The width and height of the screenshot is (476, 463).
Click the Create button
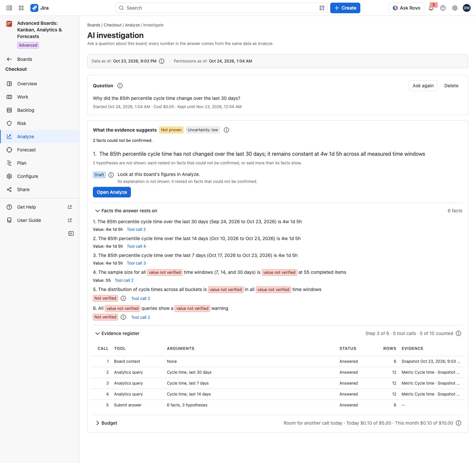(345, 8)
